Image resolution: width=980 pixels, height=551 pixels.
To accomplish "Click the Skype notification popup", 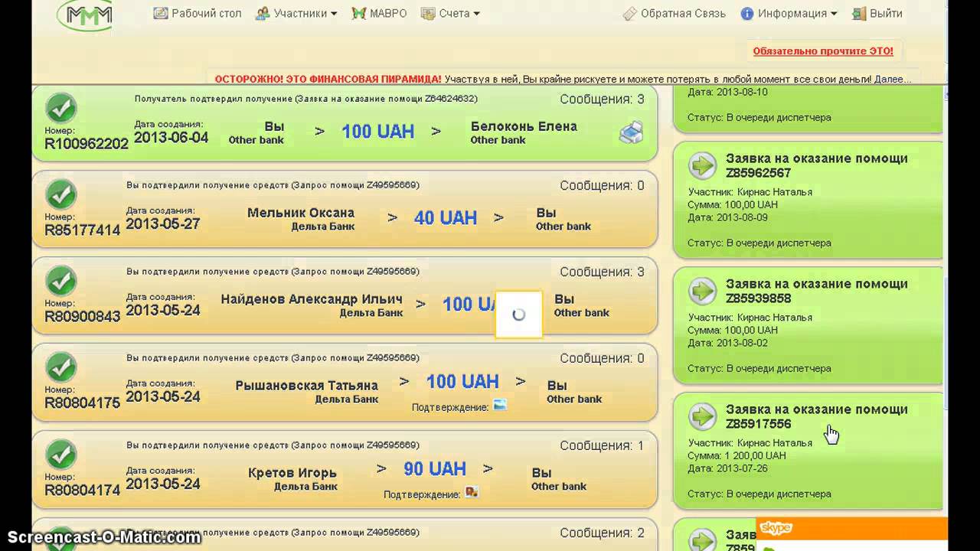I will 851,534.
